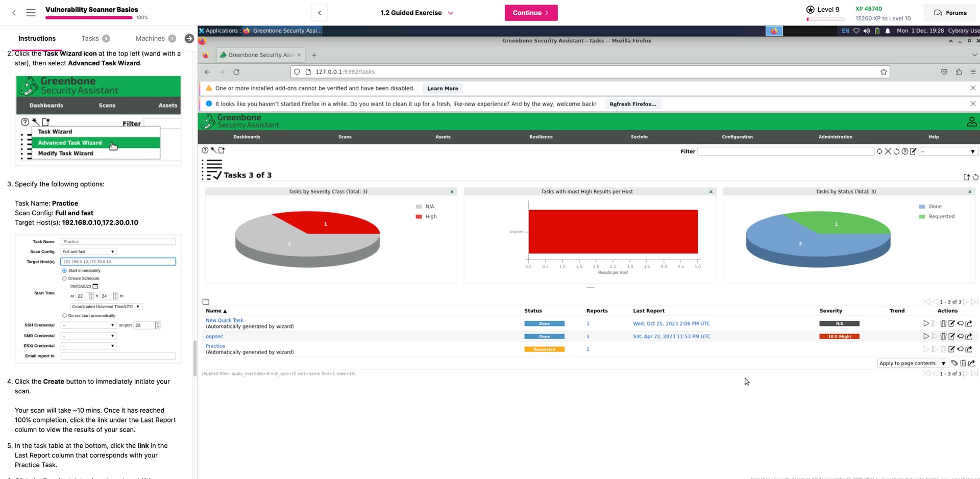Open the oopsec task link
Viewport: 980px width, 479px height.
pos(214,337)
